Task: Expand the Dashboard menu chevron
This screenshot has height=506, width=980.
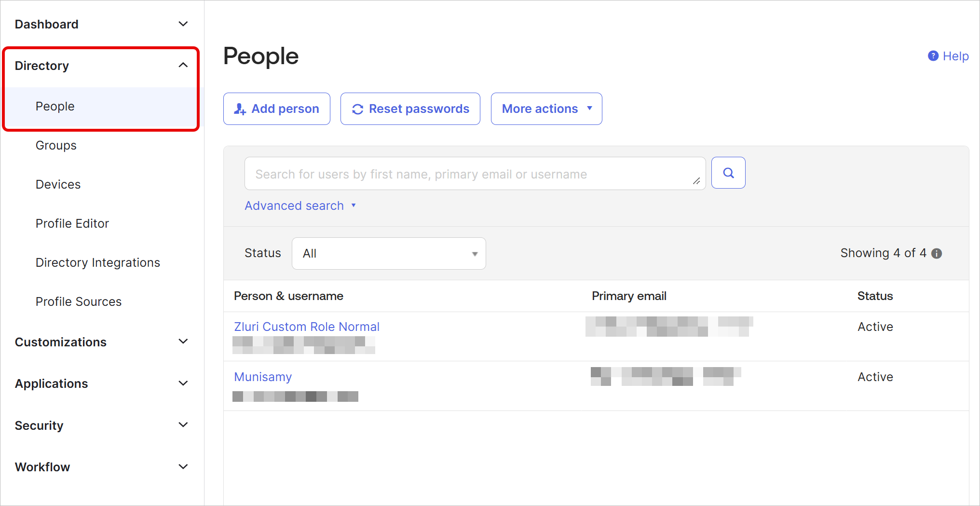Action: [183, 24]
